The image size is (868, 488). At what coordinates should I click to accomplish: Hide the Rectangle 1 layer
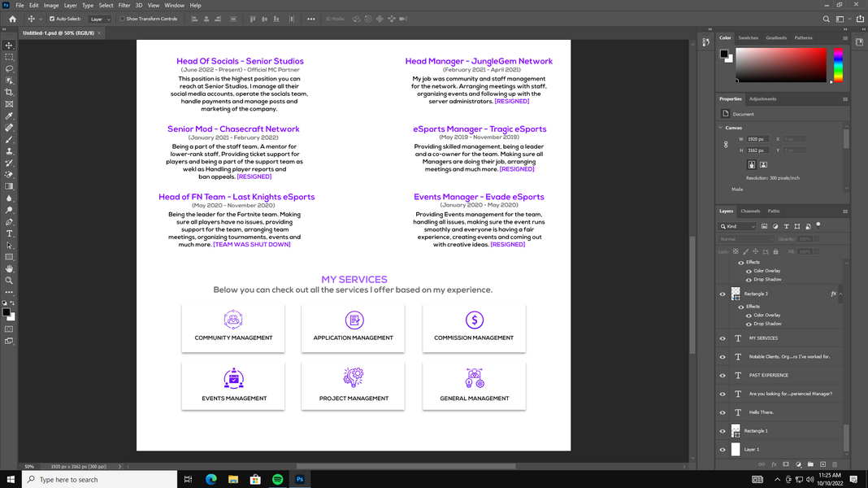pos(723,431)
